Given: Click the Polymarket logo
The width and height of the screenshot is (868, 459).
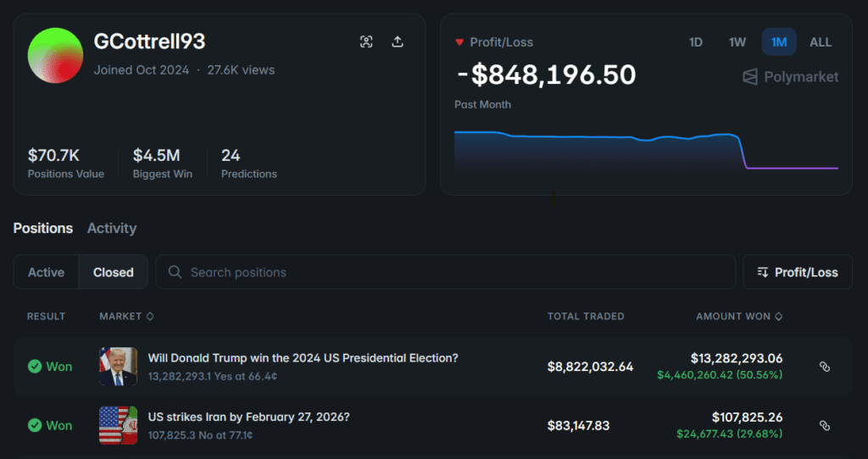Looking at the screenshot, I should coord(790,77).
